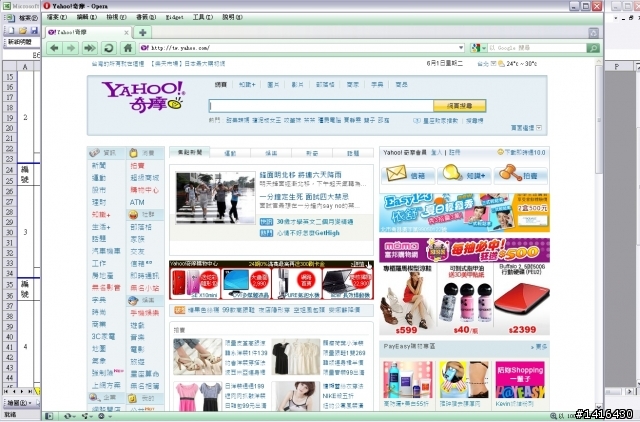Open Opera Link sync icon in status bar
The height and width of the screenshot is (422, 640).
(x=69, y=416)
